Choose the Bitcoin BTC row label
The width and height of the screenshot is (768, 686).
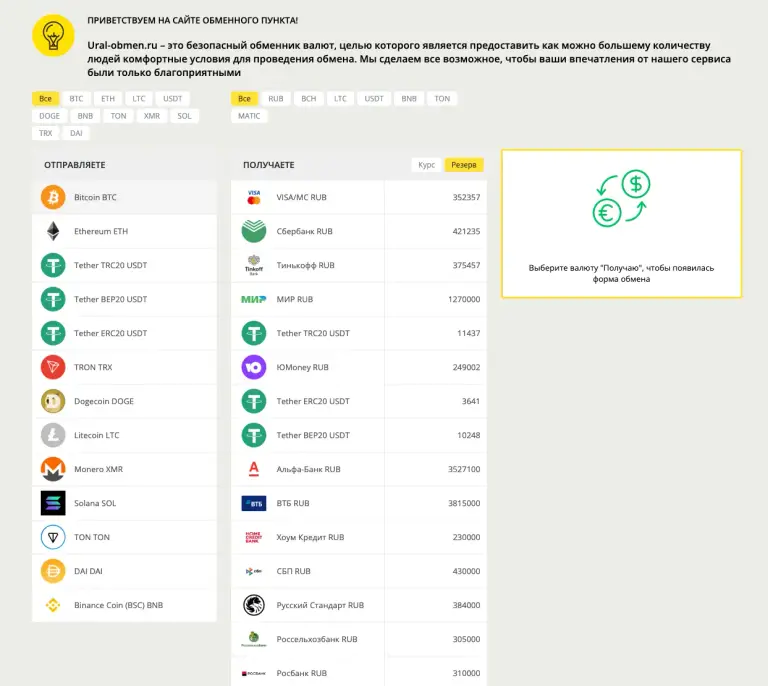pyautogui.click(x=95, y=197)
